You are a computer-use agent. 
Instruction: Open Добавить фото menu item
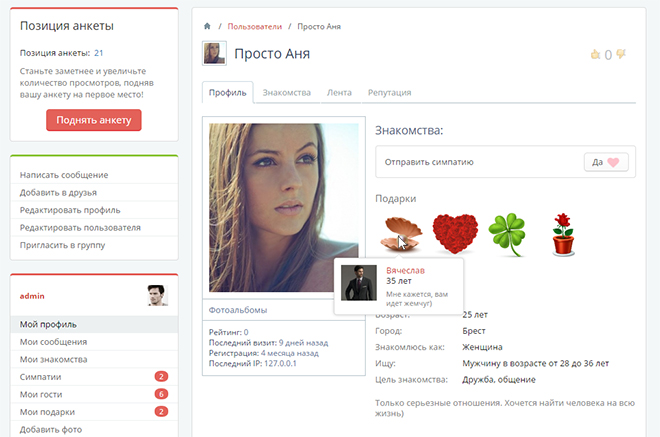tap(94, 429)
